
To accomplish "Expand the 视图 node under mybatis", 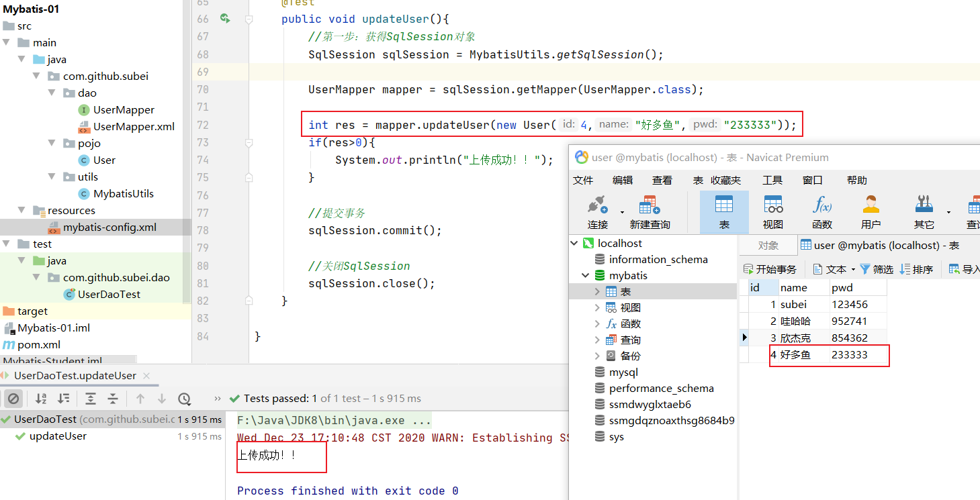I will 597,308.
